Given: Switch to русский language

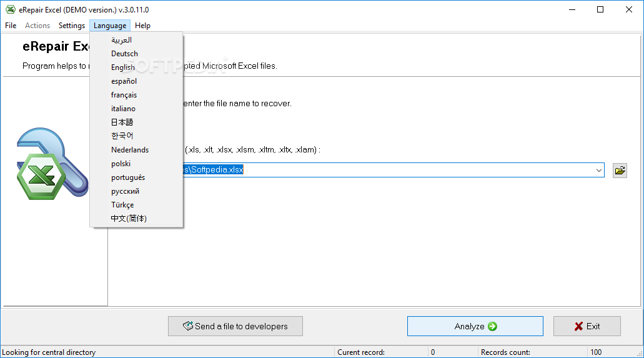Looking at the screenshot, I should 136,191.
